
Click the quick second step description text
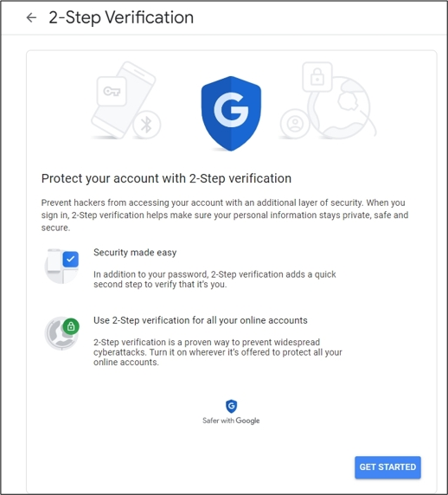coord(214,279)
